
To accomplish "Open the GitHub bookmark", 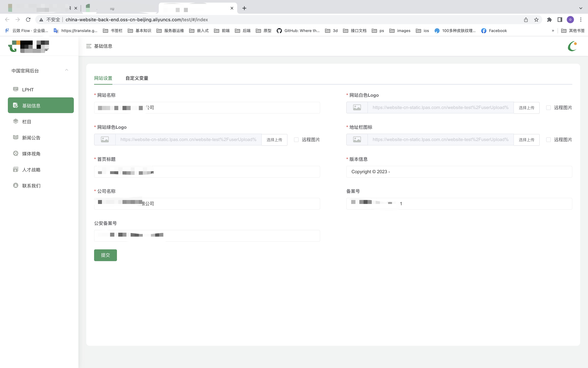I will point(298,31).
